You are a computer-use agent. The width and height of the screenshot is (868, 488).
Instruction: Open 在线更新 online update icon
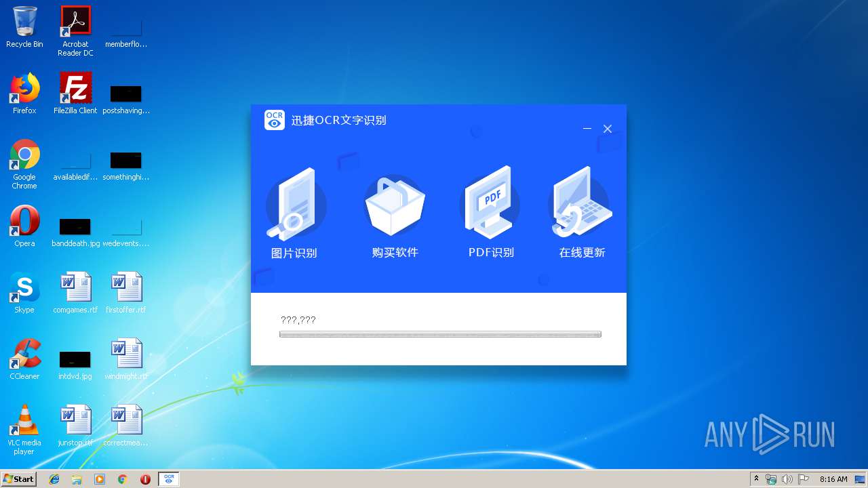[x=580, y=203]
